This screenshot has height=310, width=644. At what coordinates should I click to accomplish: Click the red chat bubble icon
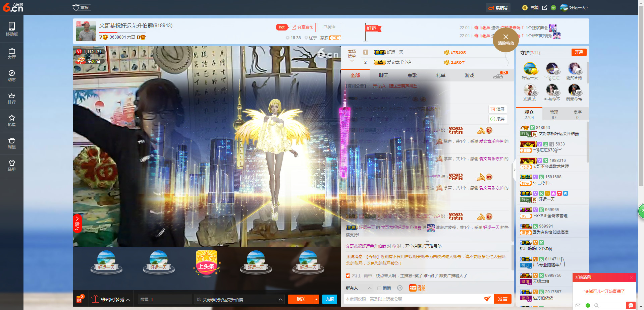[x=631, y=305]
